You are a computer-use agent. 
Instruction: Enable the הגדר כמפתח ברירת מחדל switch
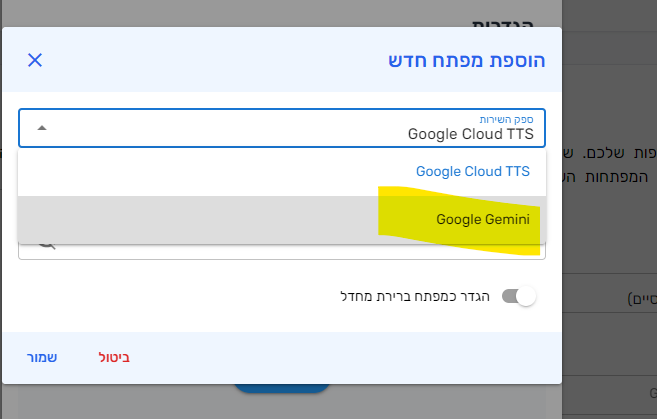click(x=519, y=297)
